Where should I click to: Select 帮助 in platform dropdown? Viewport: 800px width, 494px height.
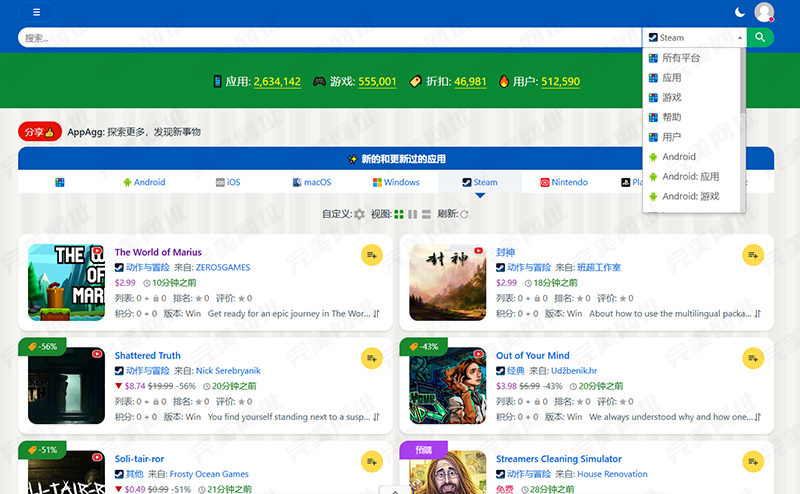[x=691, y=117]
